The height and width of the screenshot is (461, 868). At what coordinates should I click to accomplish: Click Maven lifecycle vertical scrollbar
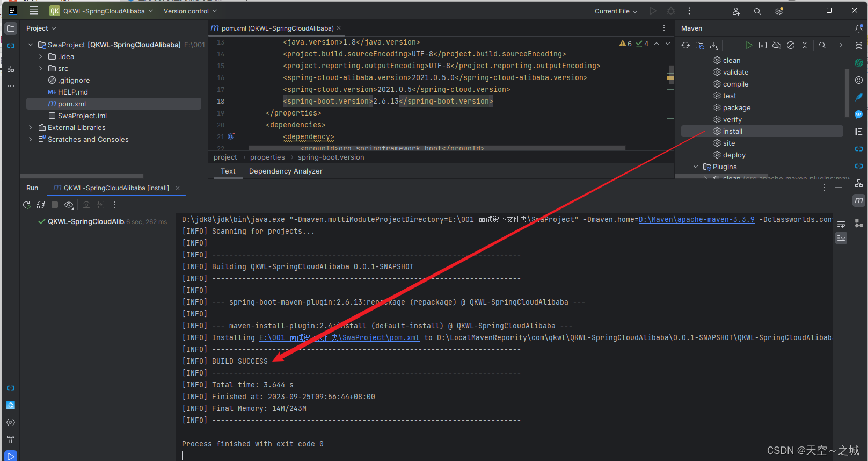847,93
